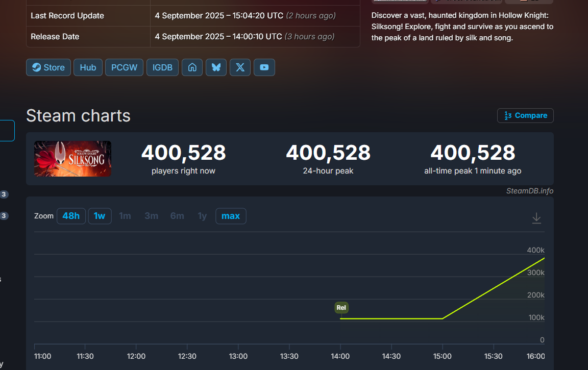Viewport: 588px width, 370px height.
Task: Open the Steam community Hub link
Action: [x=88, y=67]
